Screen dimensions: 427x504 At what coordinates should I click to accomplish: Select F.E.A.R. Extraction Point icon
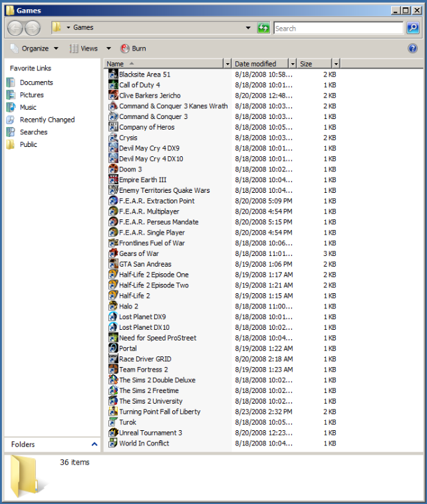tap(113, 201)
